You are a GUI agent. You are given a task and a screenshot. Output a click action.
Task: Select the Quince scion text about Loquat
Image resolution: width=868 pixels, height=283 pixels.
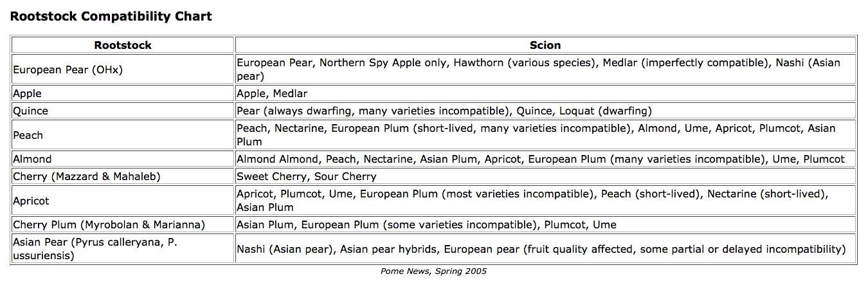(x=444, y=111)
